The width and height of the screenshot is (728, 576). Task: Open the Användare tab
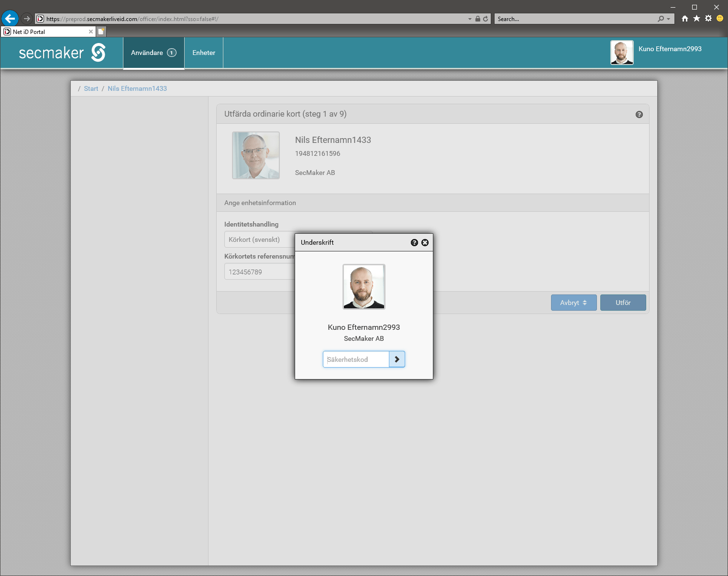(154, 53)
